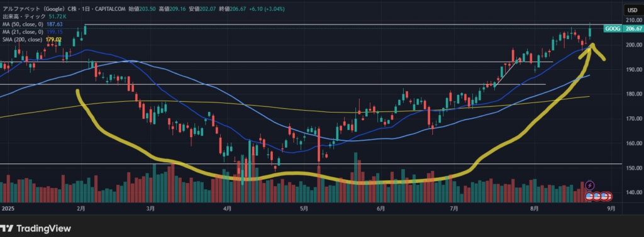Viewport: 644px width, 237px height.
Task: Click the GOOG symbol tag on the price axis
Action: click(612, 29)
